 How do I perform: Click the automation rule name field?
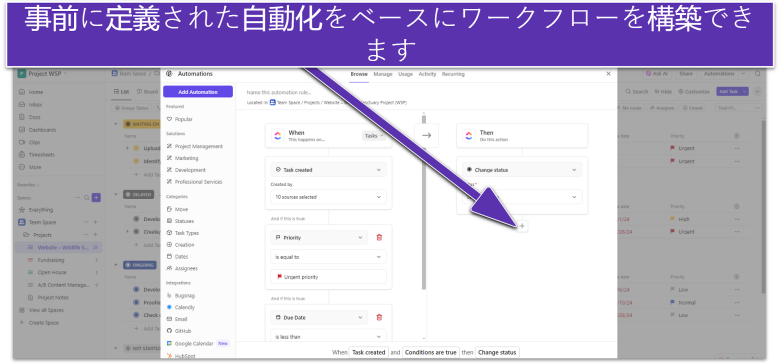[279, 92]
